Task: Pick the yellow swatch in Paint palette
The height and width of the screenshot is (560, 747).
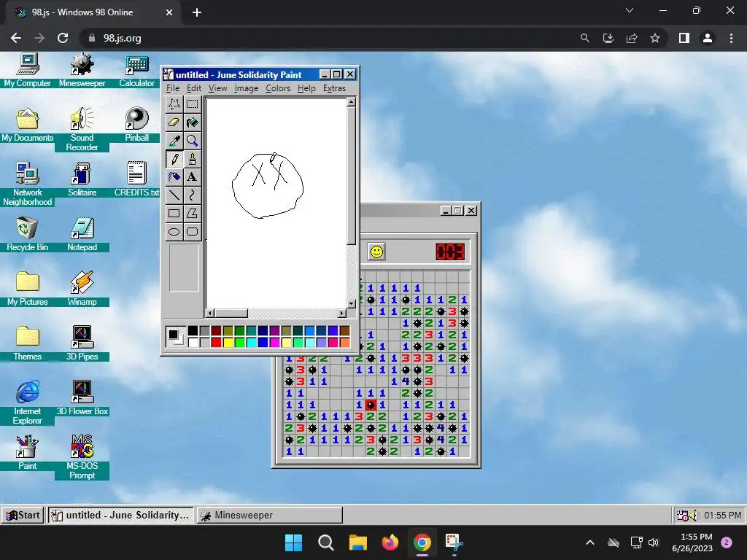Action: click(228, 342)
